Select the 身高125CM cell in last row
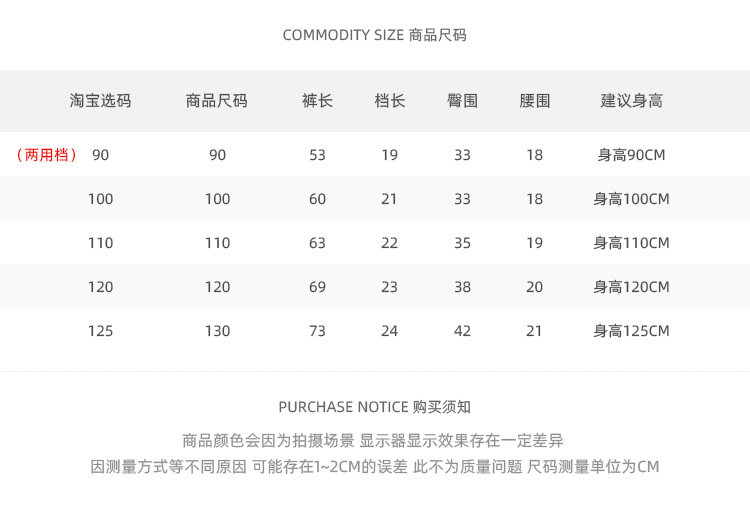 (631, 331)
